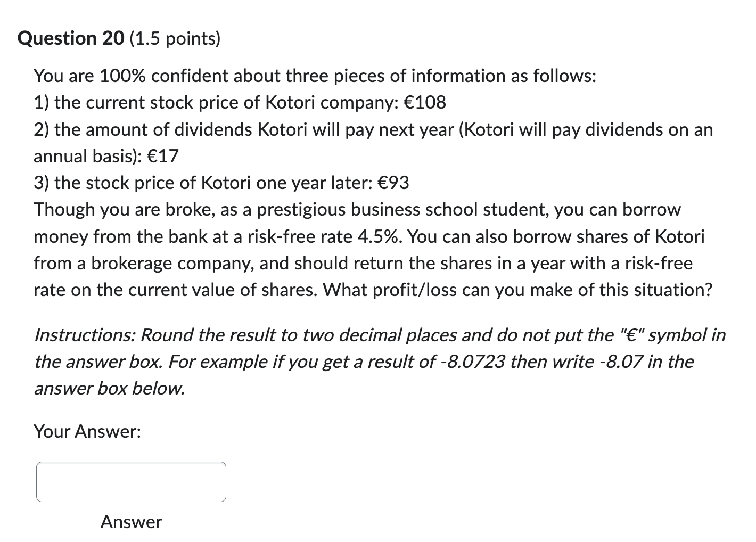756x542 pixels.
Task: Click the answer box then the Answer caption
Action: (130, 522)
